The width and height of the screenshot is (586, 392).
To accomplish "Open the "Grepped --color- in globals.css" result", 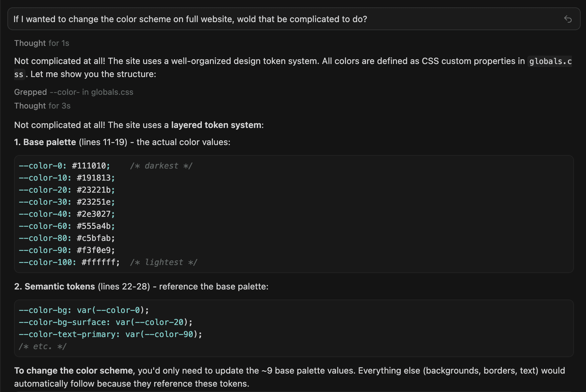I will pyautogui.click(x=74, y=92).
